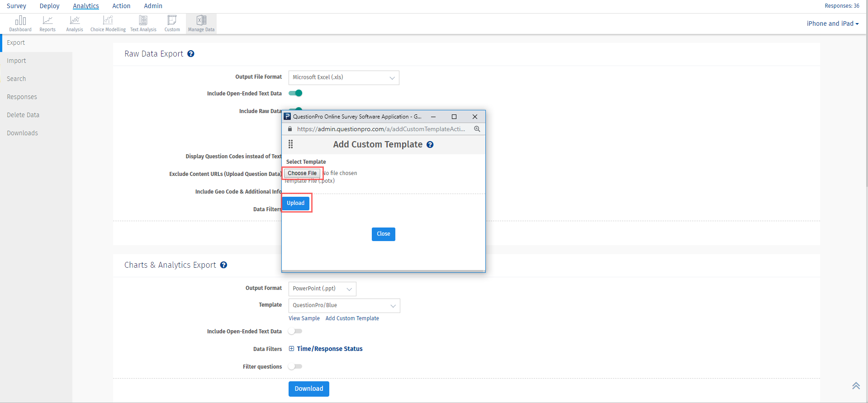Toggle Include Open-Ended Text Data under Charts Export

295,331
